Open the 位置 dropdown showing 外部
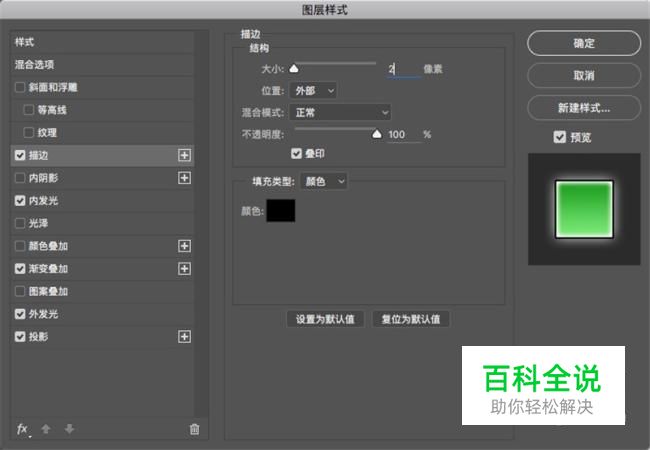Viewport: 650px width, 450px height. 313,90
